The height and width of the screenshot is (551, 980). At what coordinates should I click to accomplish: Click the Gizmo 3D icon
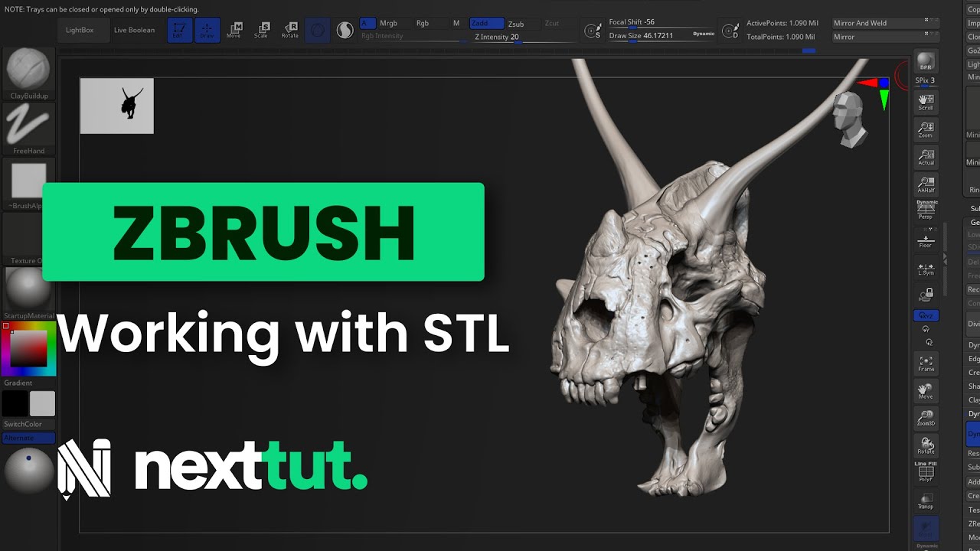[318, 30]
